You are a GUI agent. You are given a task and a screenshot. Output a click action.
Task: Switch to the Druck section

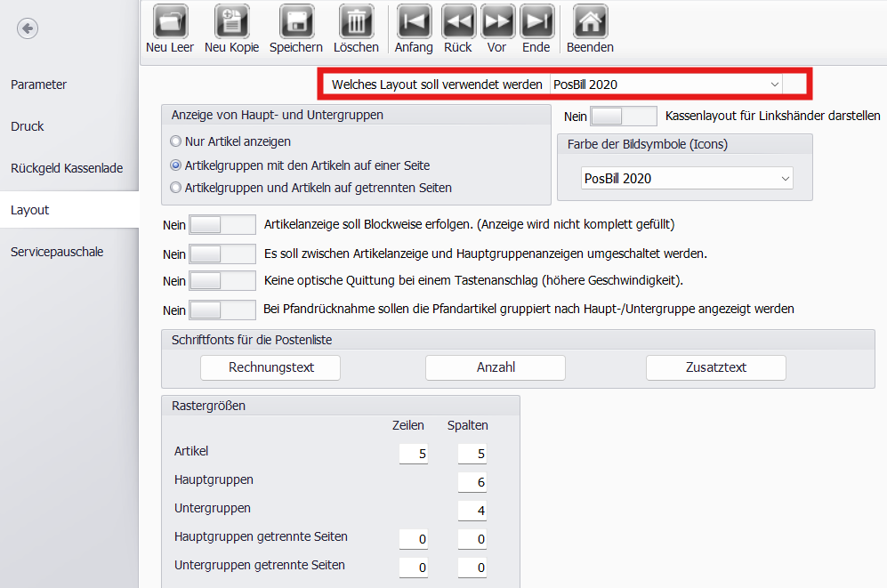coord(28,126)
